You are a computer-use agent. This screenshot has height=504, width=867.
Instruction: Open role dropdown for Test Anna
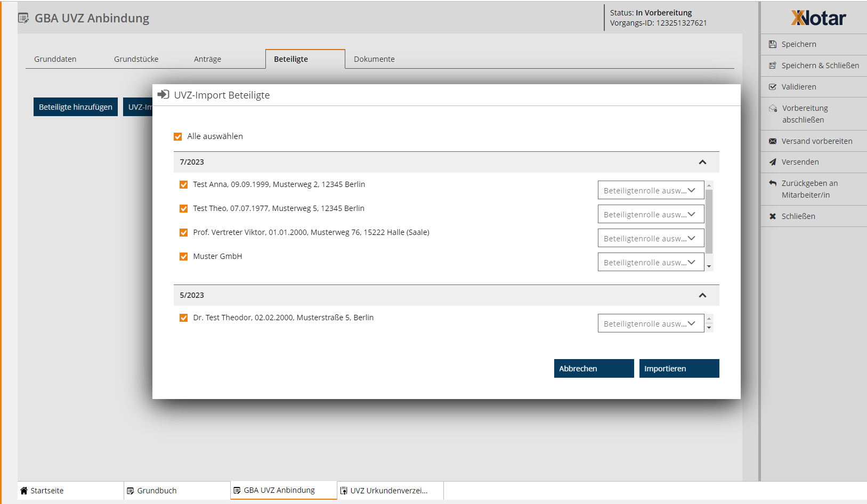pyautogui.click(x=651, y=190)
